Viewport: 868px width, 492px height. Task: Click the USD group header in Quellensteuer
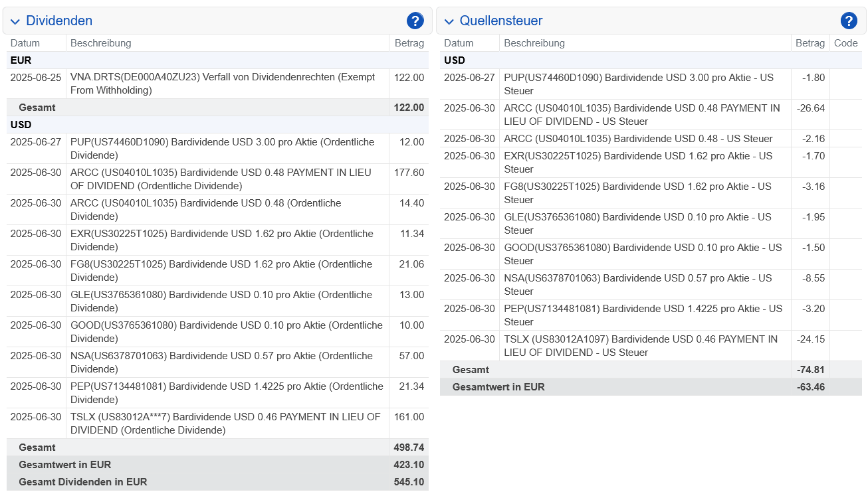(x=455, y=60)
